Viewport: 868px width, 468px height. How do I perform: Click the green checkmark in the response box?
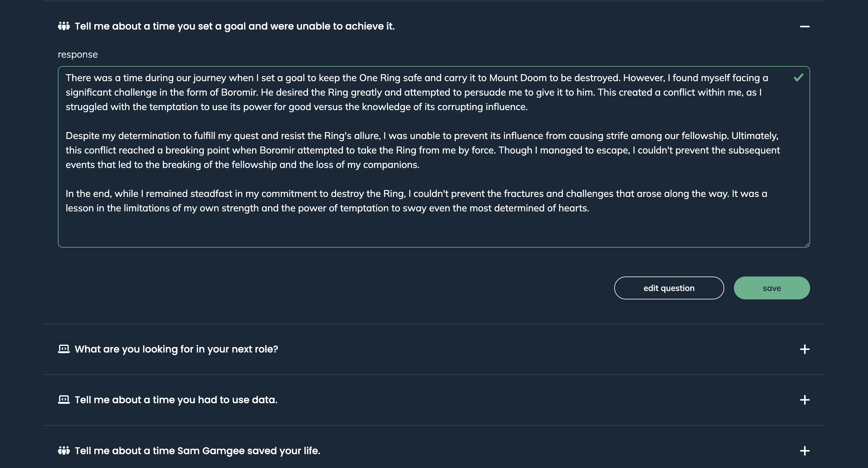798,77
